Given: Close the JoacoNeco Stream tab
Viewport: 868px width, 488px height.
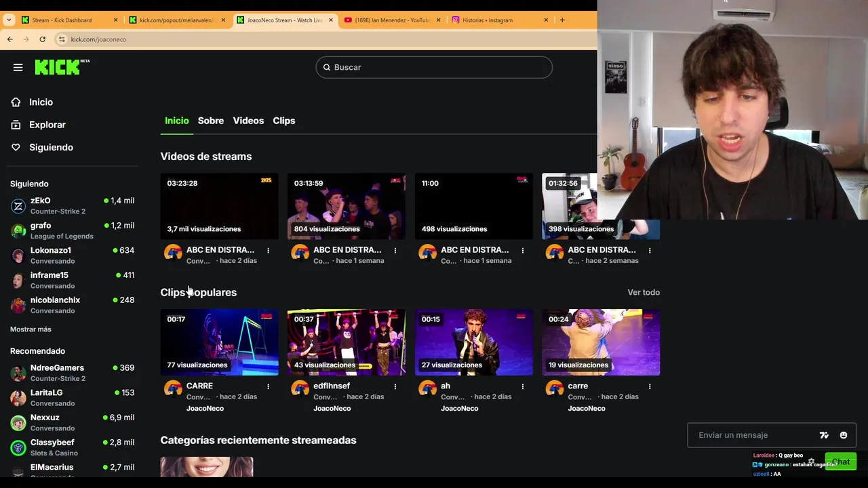Looking at the screenshot, I should tap(331, 20).
